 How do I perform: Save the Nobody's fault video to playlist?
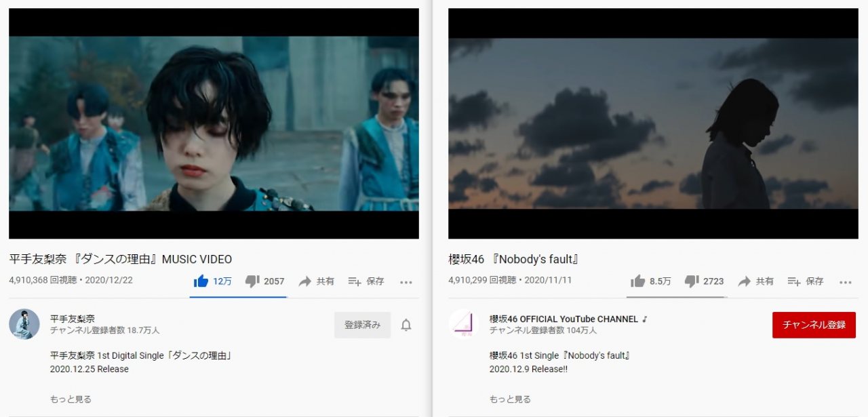(x=806, y=281)
